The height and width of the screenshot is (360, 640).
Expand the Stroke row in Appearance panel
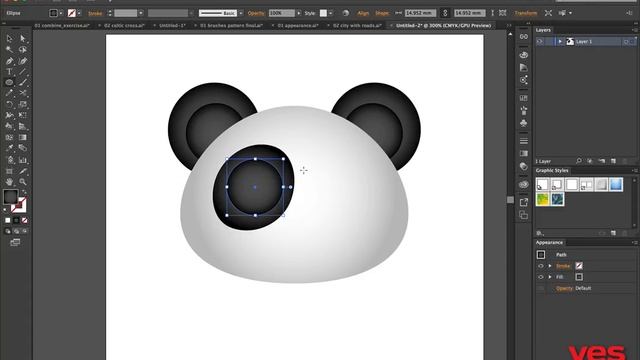[x=550, y=266]
